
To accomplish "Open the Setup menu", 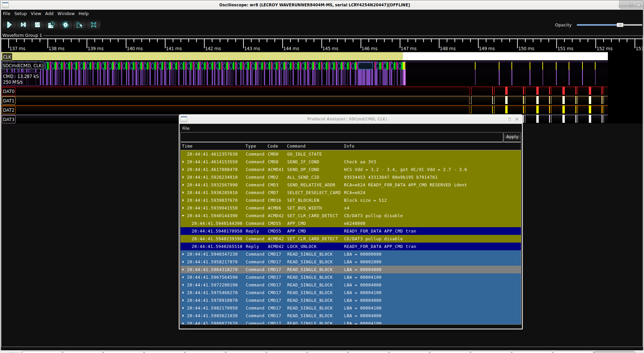I will pyautogui.click(x=20, y=14).
